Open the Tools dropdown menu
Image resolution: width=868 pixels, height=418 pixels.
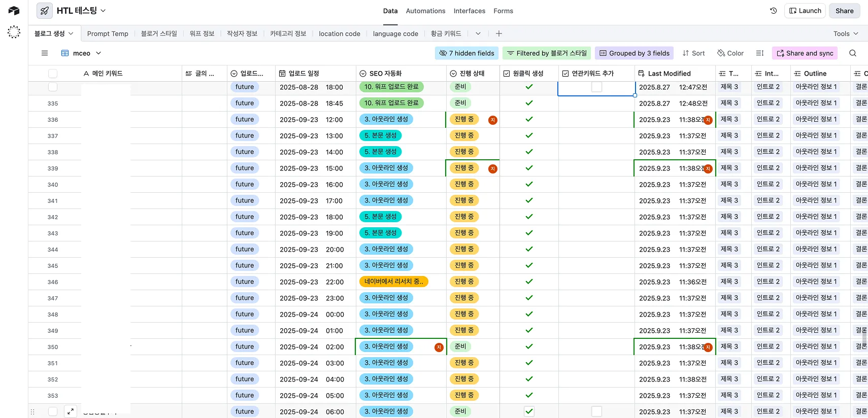tap(845, 33)
